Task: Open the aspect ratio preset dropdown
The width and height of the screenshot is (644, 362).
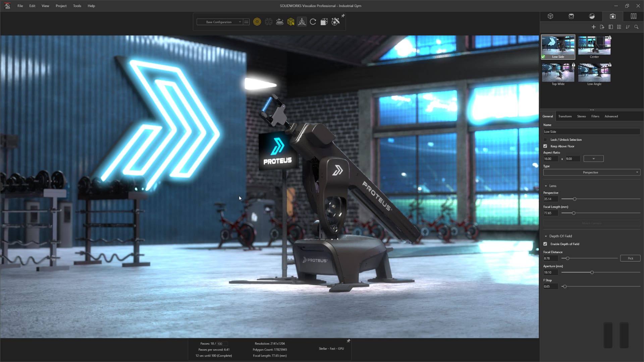Action: coord(593,159)
